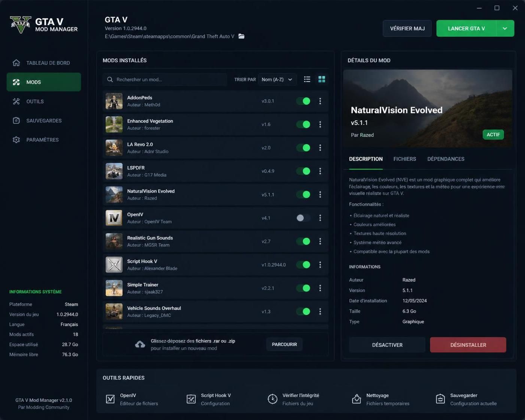
Task: Click the Vérifier MAJ button
Action: tap(407, 28)
